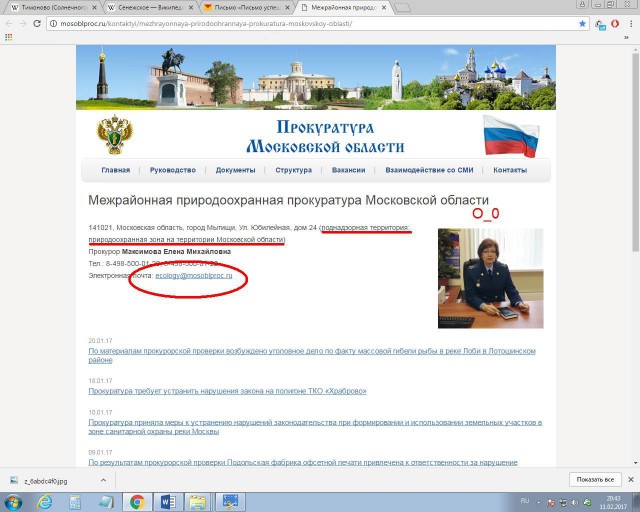The image size is (640, 512).
Task: Close the Межрайонная природоохранная tab
Action: point(384,7)
